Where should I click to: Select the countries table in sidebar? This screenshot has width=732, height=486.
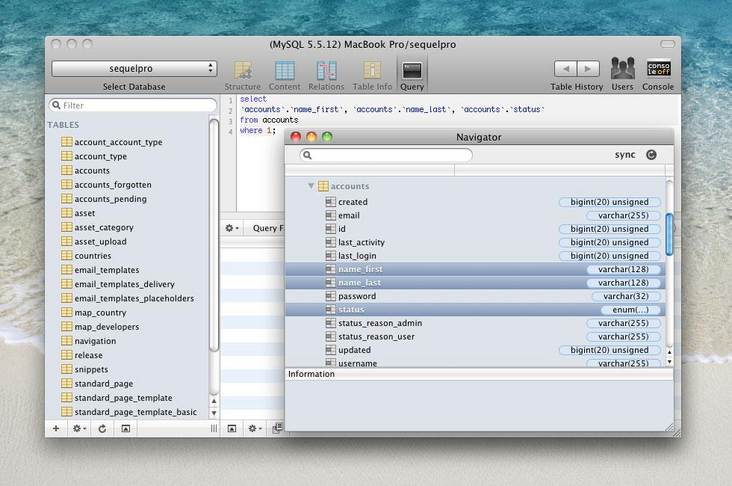[92, 256]
